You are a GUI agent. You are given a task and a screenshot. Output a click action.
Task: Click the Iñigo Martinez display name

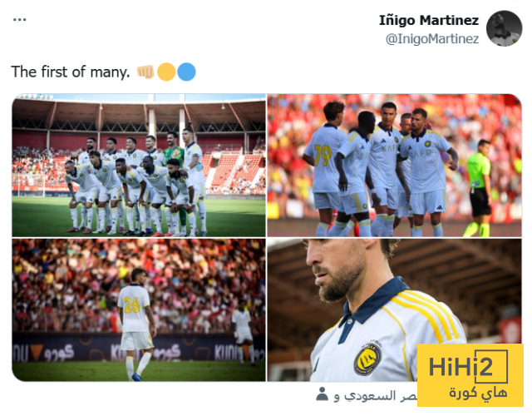click(429, 20)
